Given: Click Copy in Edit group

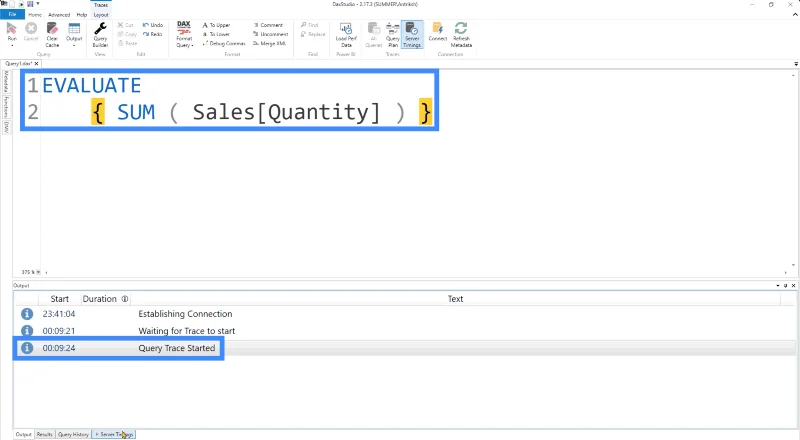Looking at the screenshot, I should (x=127, y=34).
